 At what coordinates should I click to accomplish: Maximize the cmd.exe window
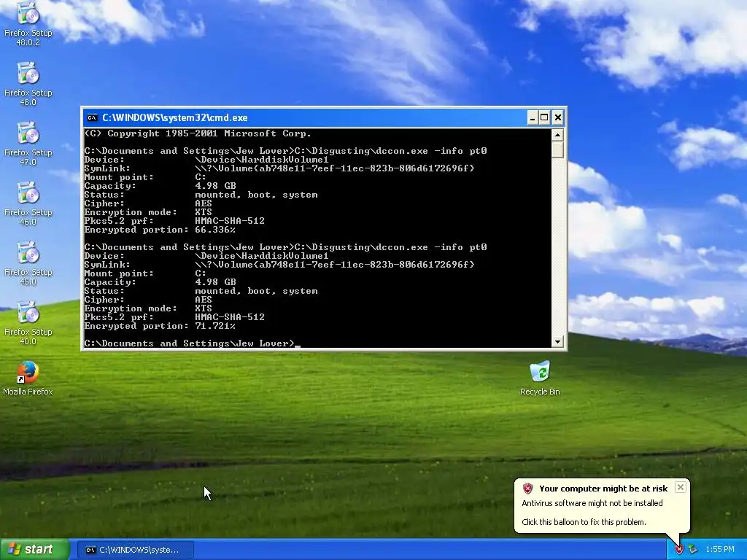544,117
